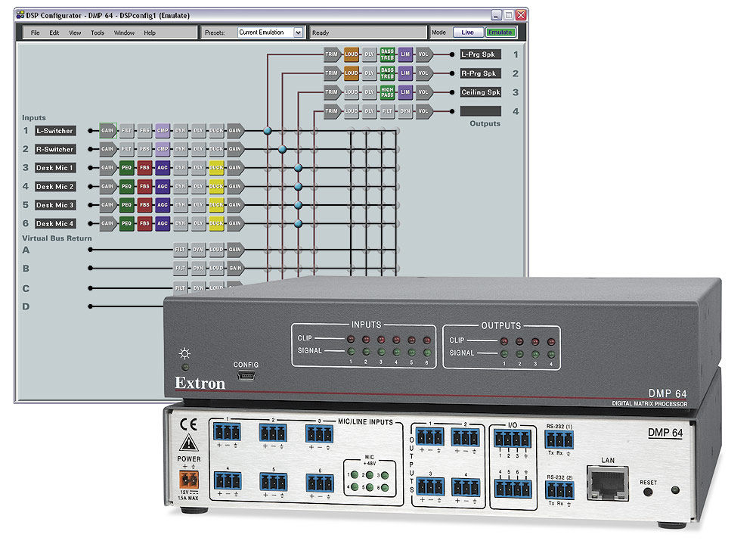Switch mode to Emulate
Screen dimensions: 756x550
coord(500,33)
